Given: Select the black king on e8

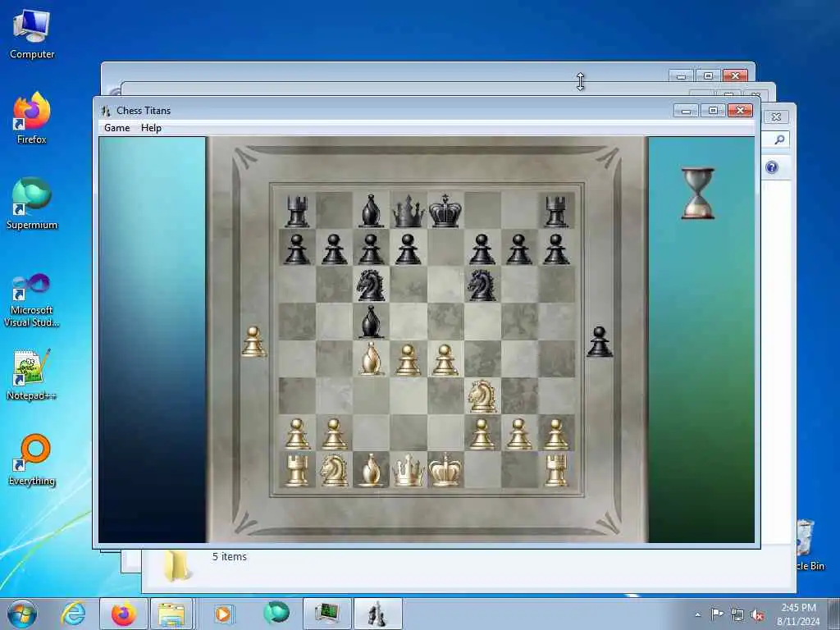Looking at the screenshot, I should point(445,211).
